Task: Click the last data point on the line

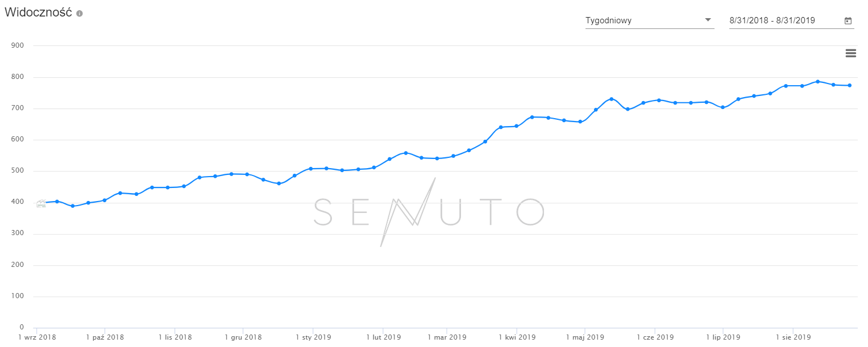Action: pyautogui.click(x=849, y=86)
